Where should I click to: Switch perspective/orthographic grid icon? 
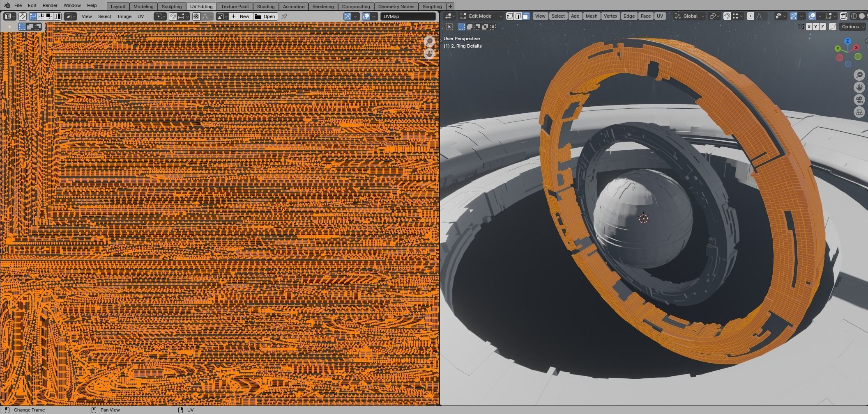(x=859, y=112)
